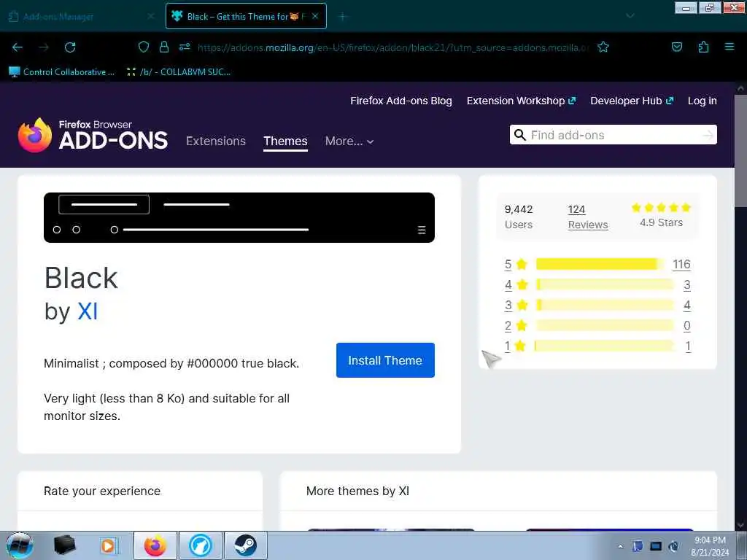Click the Install Theme button
This screenshot has width=747, height=560.
tap(385, 360)
